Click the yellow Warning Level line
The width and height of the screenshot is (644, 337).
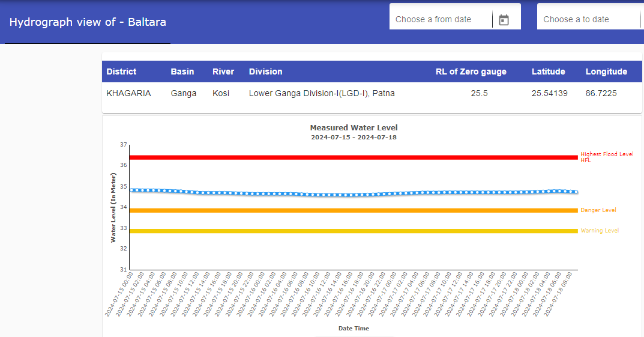click(354, 231)
